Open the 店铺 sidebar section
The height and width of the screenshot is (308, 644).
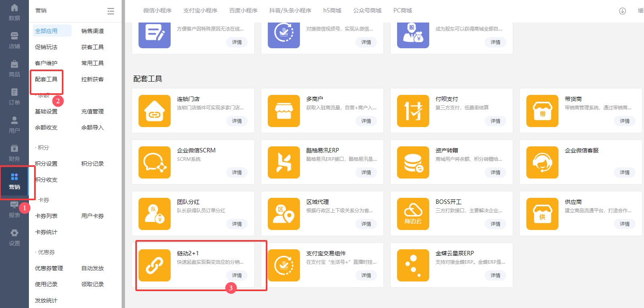coord(14,41)
